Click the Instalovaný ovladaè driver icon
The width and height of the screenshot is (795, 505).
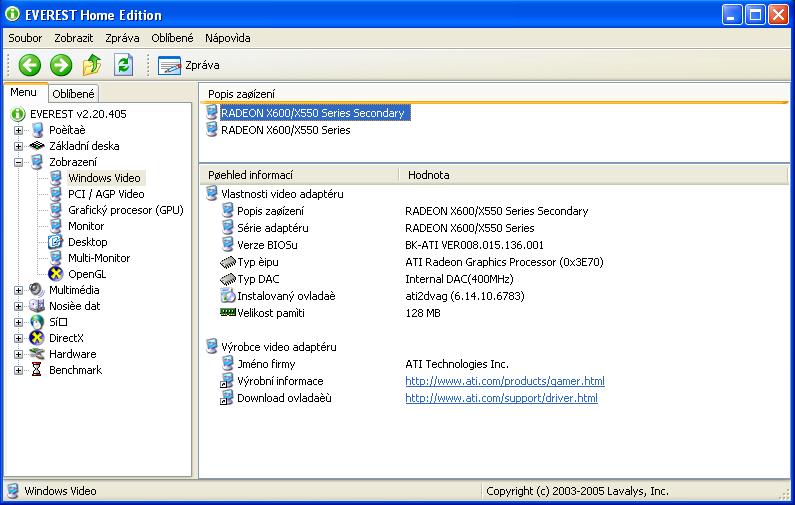[228, 296]
